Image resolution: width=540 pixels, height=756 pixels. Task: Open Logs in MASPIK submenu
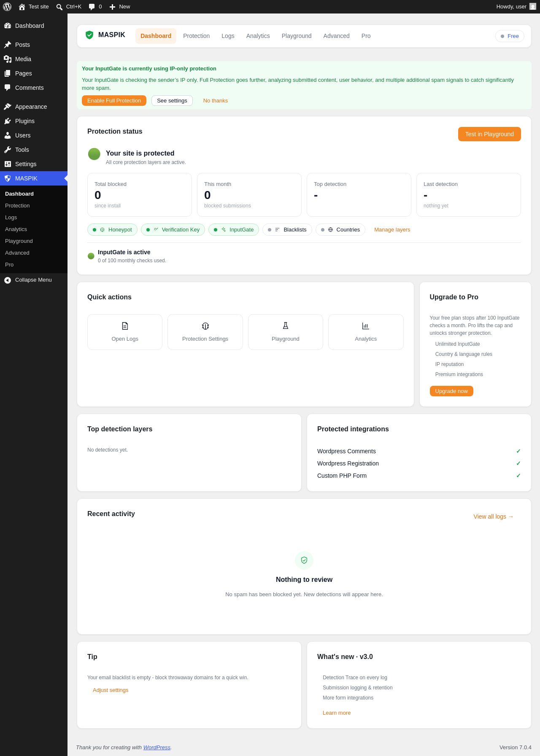34,218
